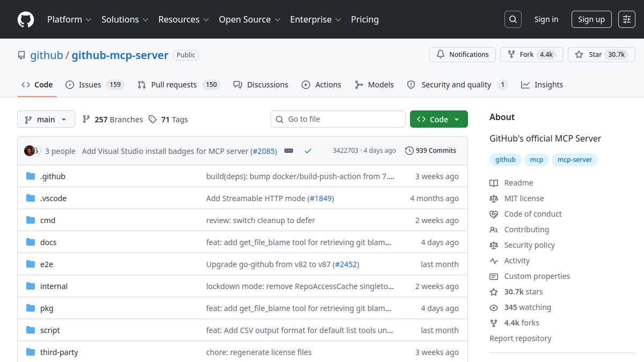644x362 pixels.
Task: Click the MIT license scale icon
Action: [x=494, y=198]
